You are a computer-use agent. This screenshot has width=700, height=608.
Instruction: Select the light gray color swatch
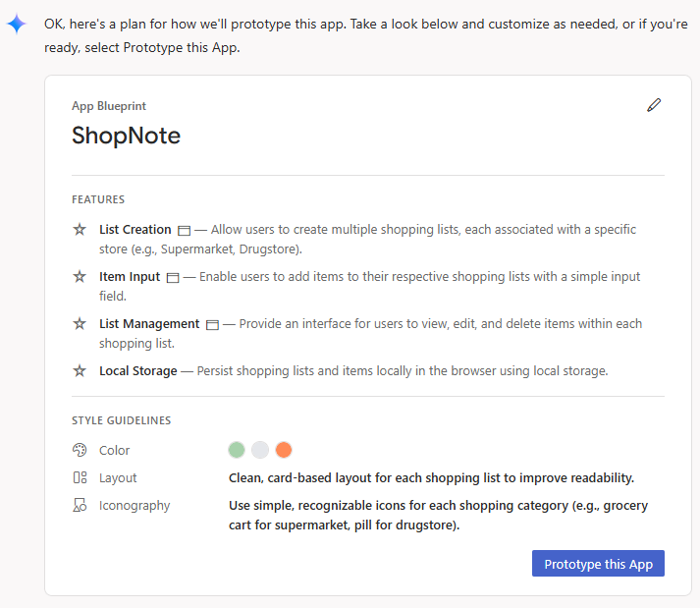click(260, 450)
